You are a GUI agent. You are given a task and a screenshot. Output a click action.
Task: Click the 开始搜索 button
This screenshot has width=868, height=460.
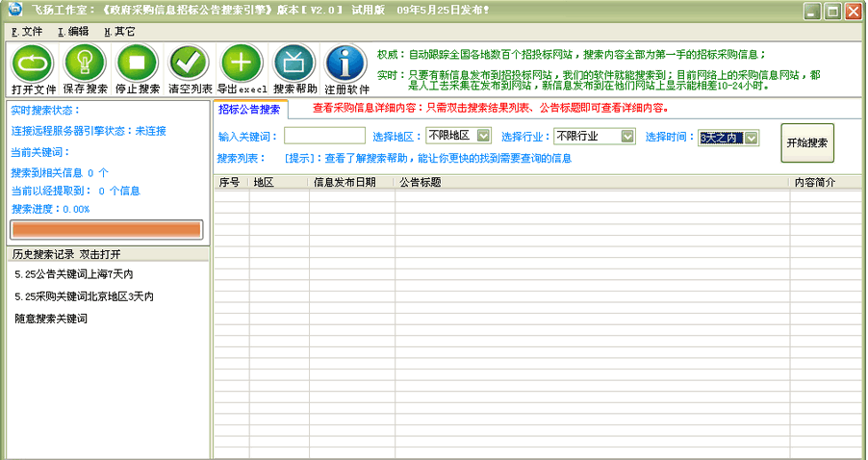coord(807,142)
